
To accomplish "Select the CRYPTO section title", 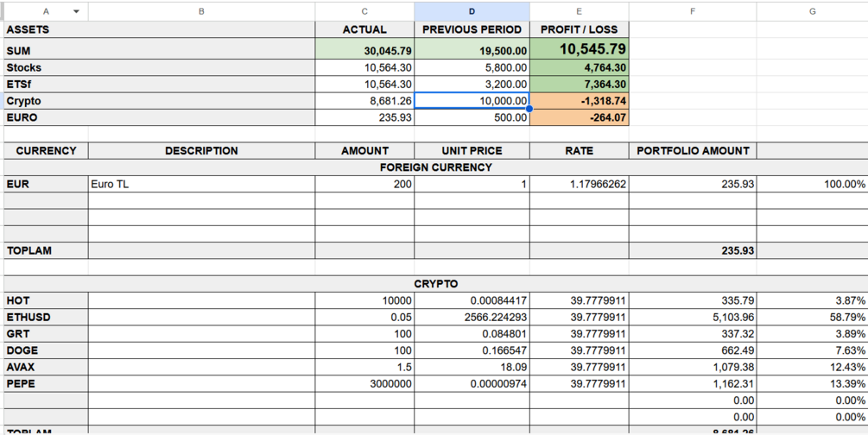I will click(435, 284).
